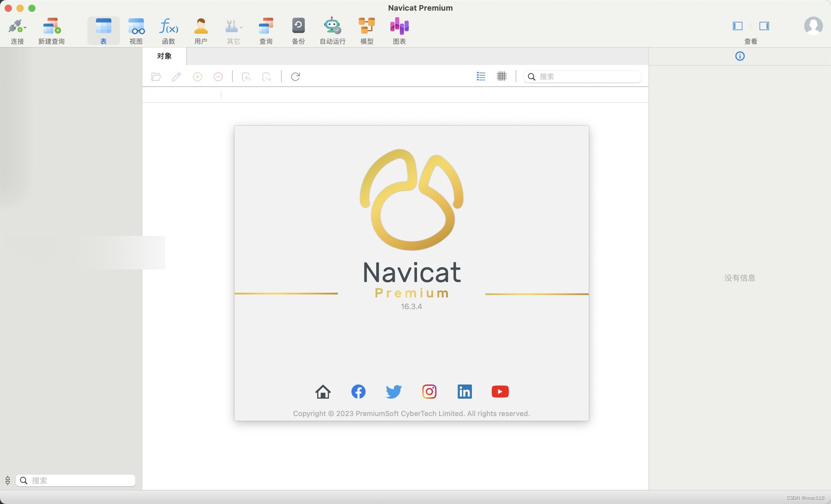The height and width of the screenshot is (504, 831).
Task: Open the 模型 model section
Action: [x=367, y=31]
